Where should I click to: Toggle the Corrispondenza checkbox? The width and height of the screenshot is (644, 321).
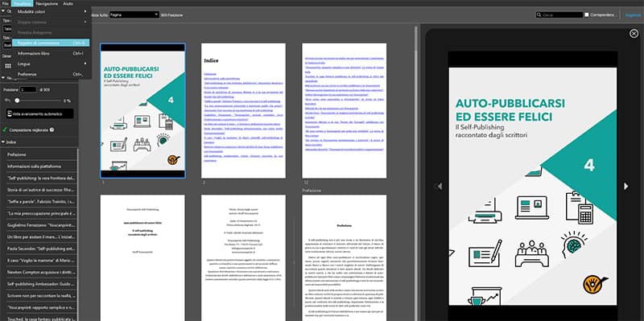tap(587, 14)
